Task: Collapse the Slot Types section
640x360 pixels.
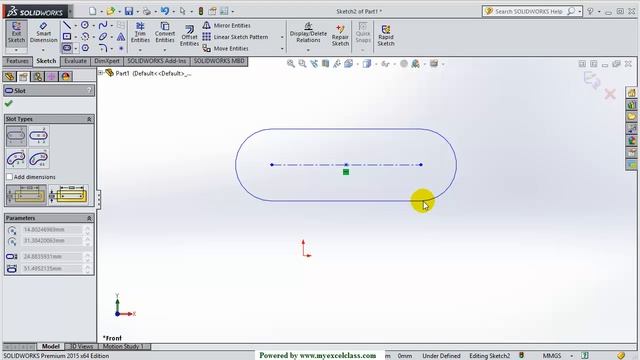Action: click(x=89, y=119)
